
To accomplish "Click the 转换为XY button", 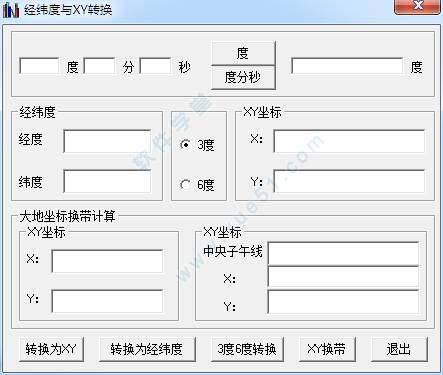I will tap(51, 349).
